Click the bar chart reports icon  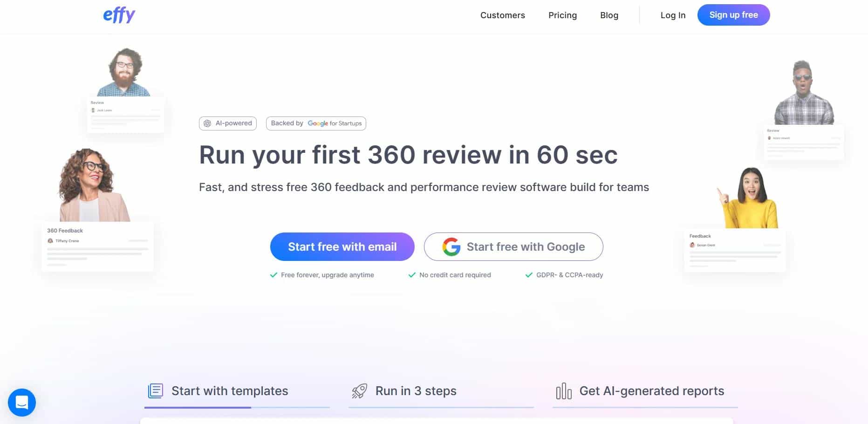(563, 391)
